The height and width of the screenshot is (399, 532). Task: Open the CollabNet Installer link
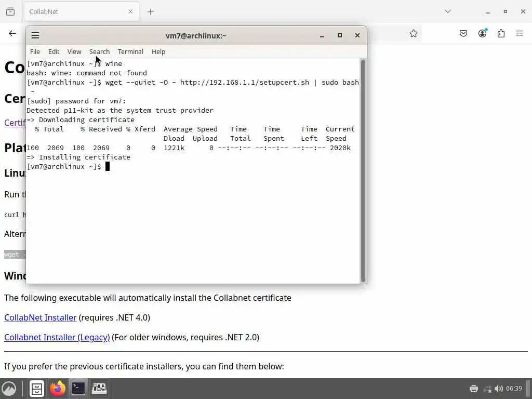pos(41,317)
